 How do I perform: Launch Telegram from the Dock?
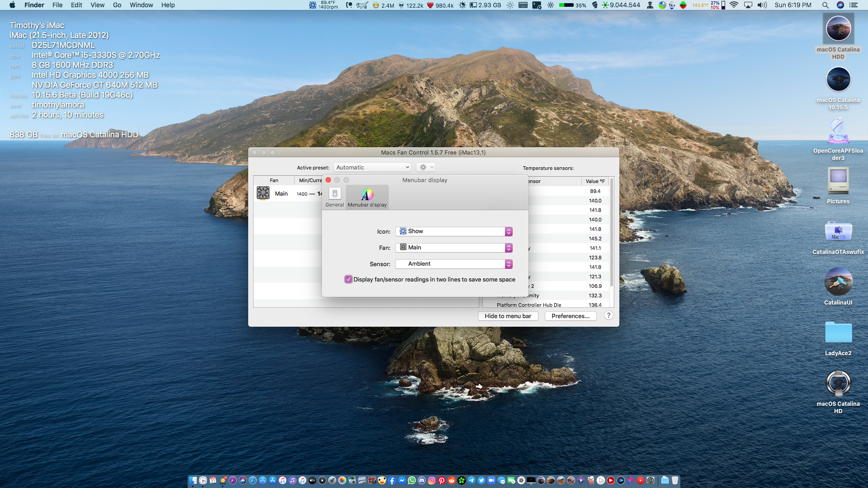click(472, 480)
